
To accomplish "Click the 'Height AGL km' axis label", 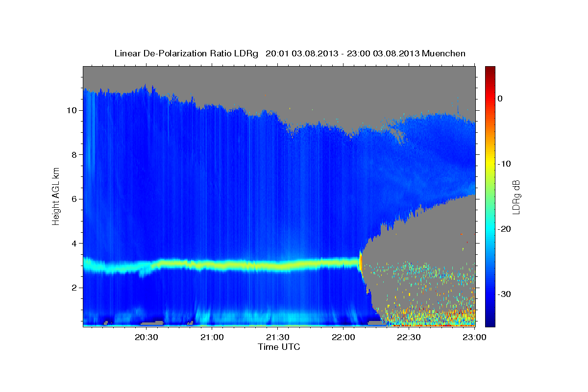I will coord(56,196).
